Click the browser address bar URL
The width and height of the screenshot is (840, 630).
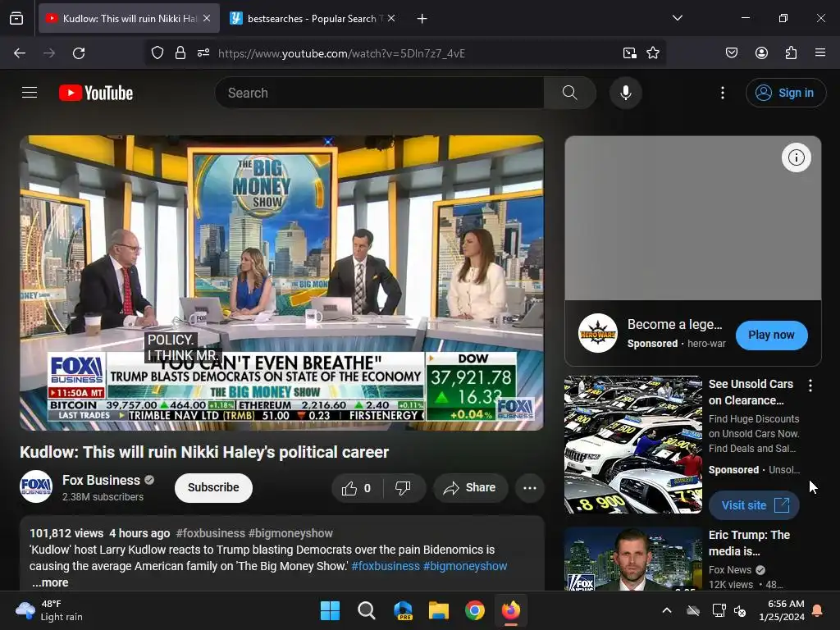(341, 53)
